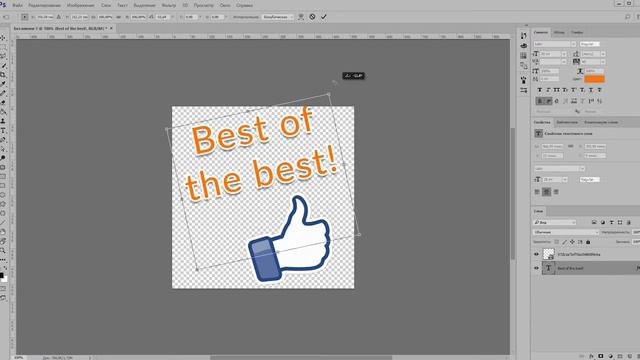Open interpolation dropdown in options bar

[278, 17]
